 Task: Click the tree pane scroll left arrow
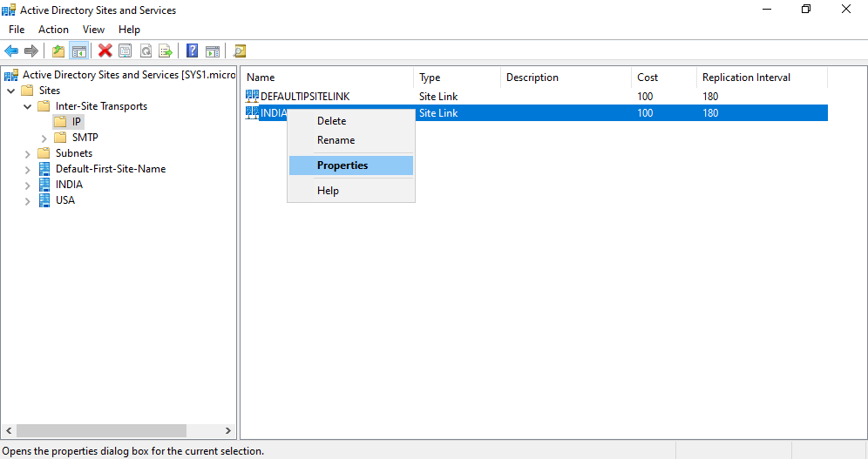click(9, 430)
